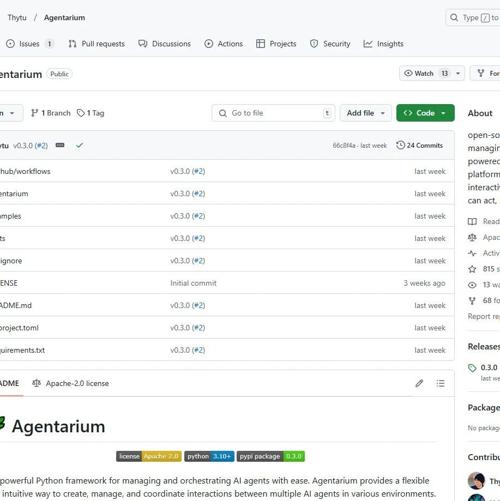This screenshot has width=500, height=501.
Task: Select the Apache-2.0 license tab
Action: pos(71,383)
